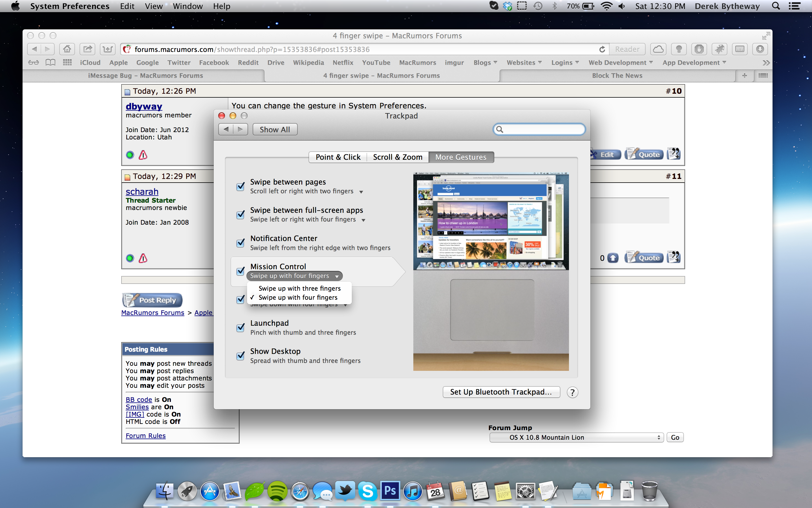Click the Reader button in Safari

[x=627, y=49]
